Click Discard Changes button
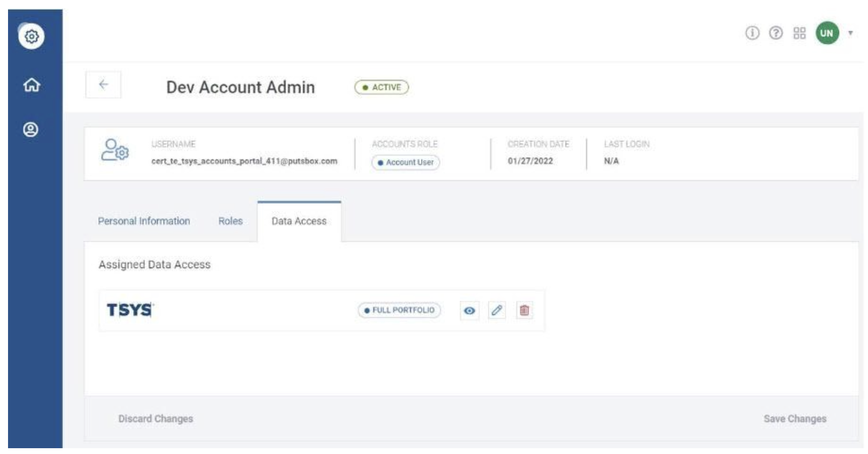Viewport: 868px width, 454px height. [x=155, y=419]
